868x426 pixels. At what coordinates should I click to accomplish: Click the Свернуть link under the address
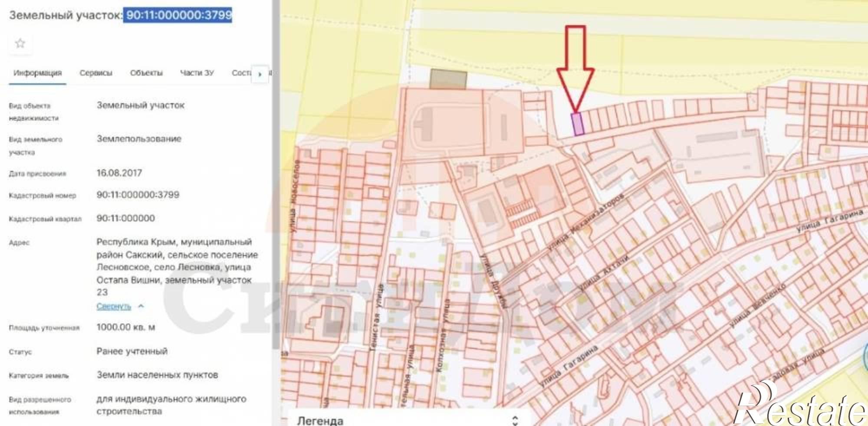pos(115,307)
